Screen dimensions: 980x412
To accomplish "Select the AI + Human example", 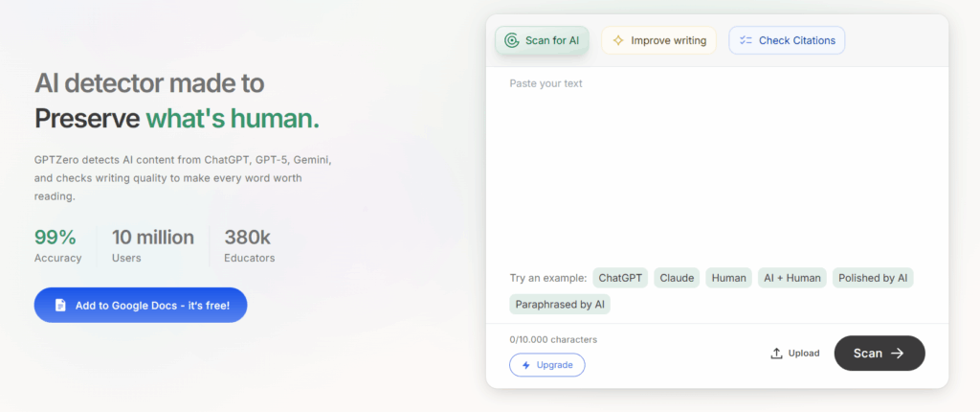I will 791,278.
